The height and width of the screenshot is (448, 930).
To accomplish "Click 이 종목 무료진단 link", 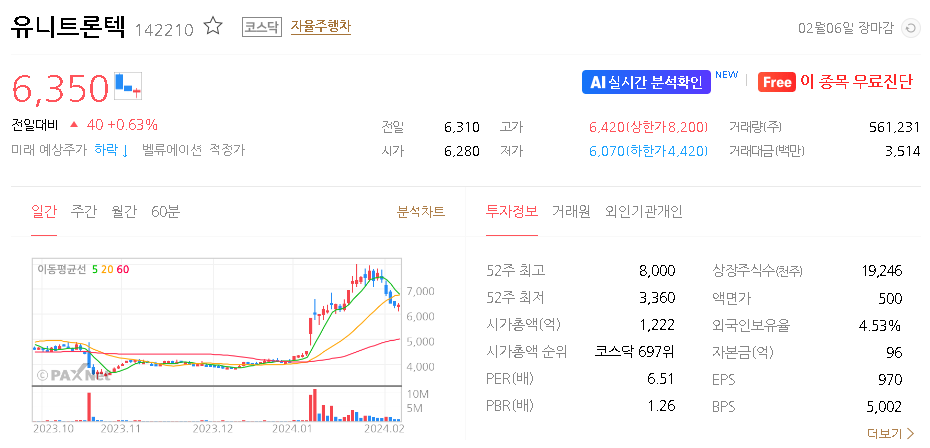I will (x=856, y=82).
